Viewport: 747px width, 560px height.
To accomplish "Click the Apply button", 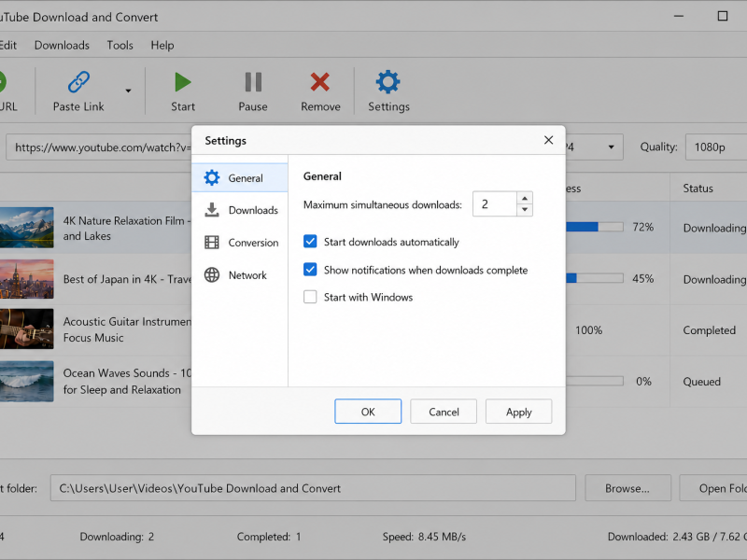I will tap(519, 411).
